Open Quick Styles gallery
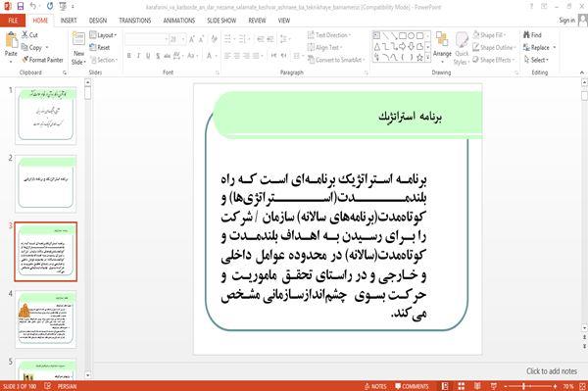588x391 pixels. tap(462, 49)
